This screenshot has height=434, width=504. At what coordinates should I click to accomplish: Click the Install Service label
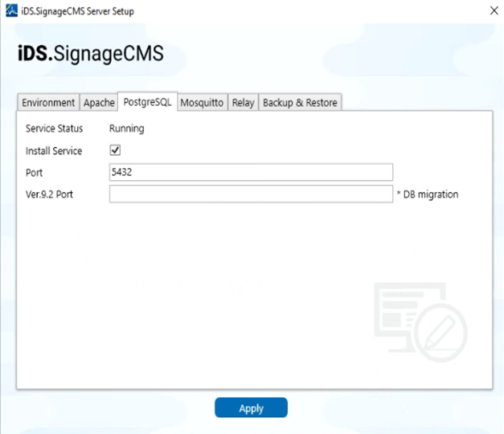pos(54,151)
